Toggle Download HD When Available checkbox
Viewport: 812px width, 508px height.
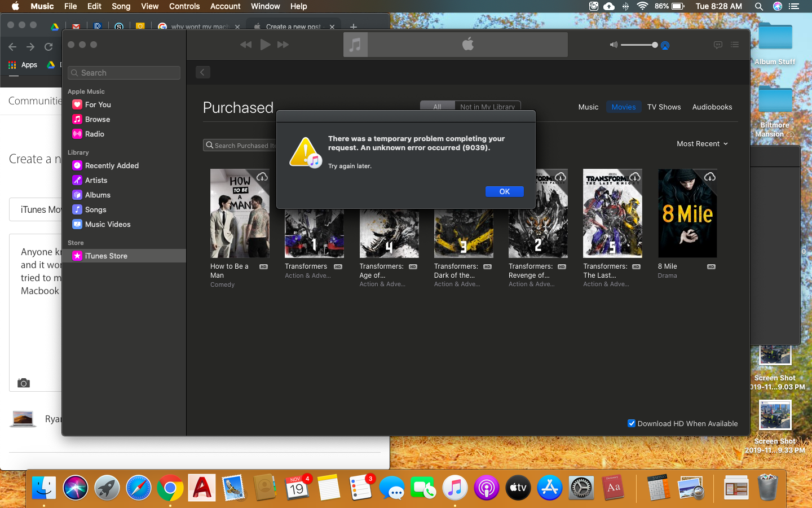click(x=632, y=423)
